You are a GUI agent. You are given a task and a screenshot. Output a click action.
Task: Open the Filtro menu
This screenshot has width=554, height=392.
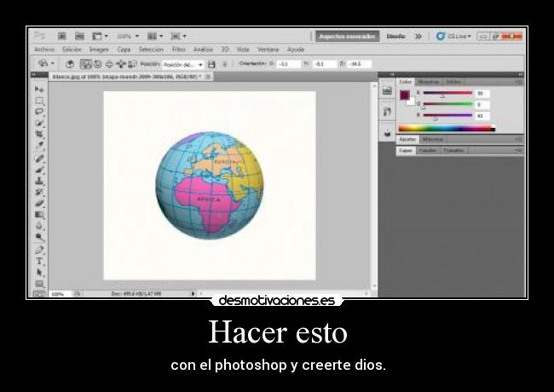pyautogui.click(x=179, y=49)
